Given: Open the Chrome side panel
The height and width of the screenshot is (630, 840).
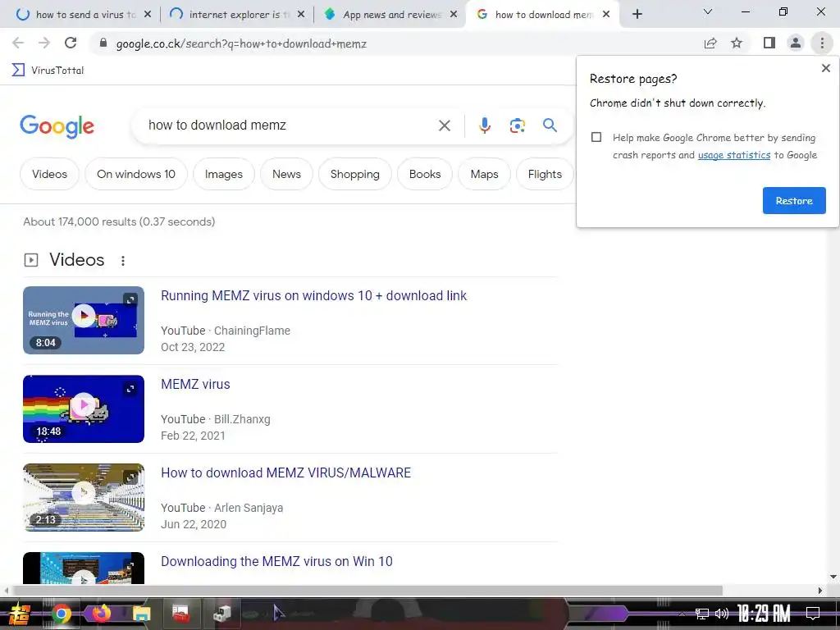Looking at the screenshot, I should [x=769, y=43].
